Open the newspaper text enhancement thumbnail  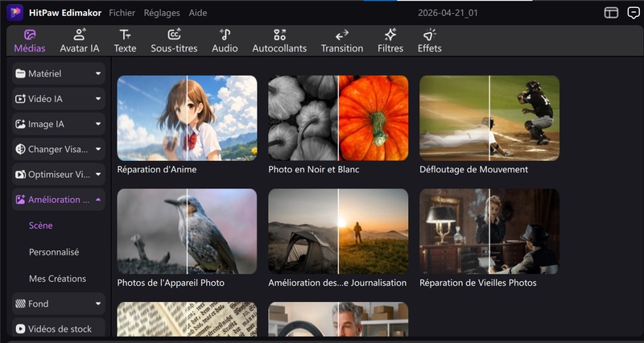[x=187, y=319]
